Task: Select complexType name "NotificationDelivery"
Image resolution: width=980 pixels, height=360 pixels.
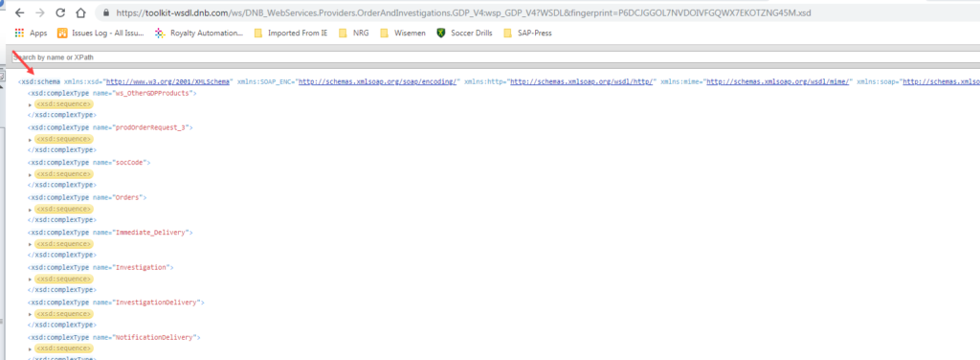Action: (x=154, y=337)
